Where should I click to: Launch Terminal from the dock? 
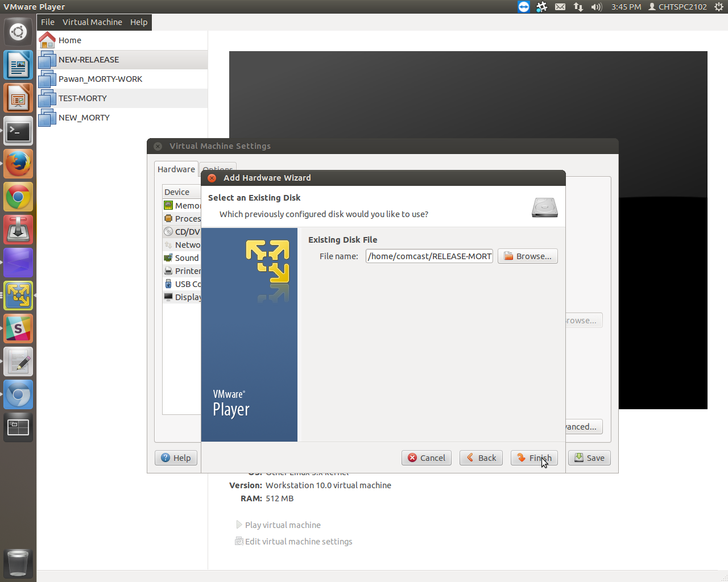[18, 131]
